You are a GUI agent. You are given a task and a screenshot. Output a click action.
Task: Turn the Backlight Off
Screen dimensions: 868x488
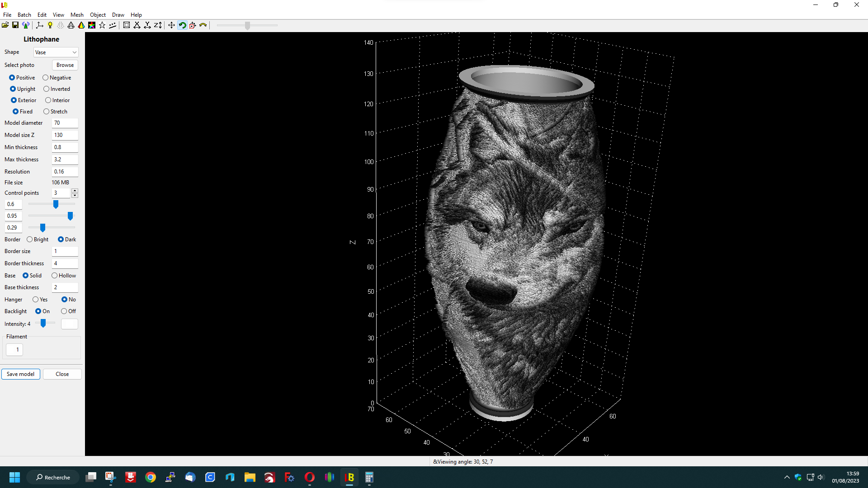point(64,311)
